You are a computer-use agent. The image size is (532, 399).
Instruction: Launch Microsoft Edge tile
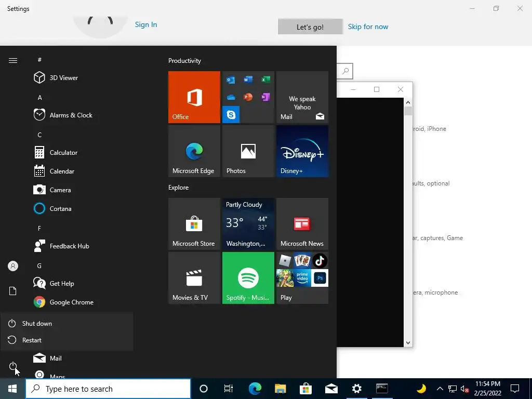point(194,151)
